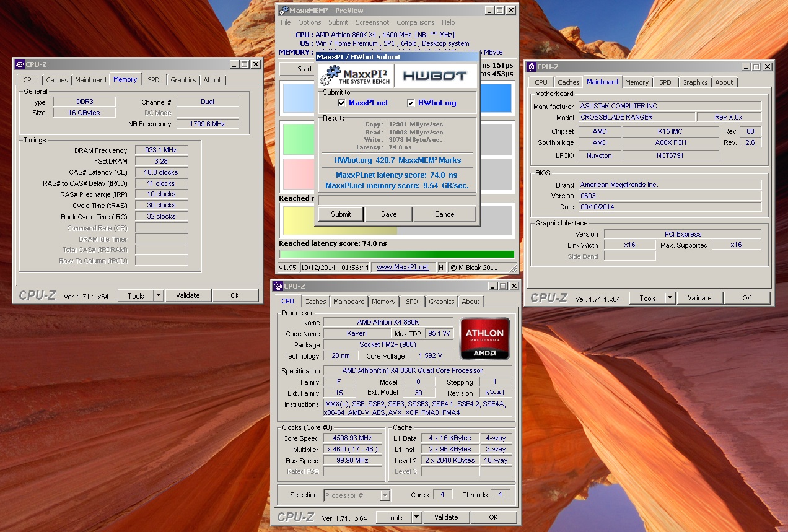The image size is (788, 532).
Task: Open the File menu in MaxxMEM²
Action: (286, 22)
